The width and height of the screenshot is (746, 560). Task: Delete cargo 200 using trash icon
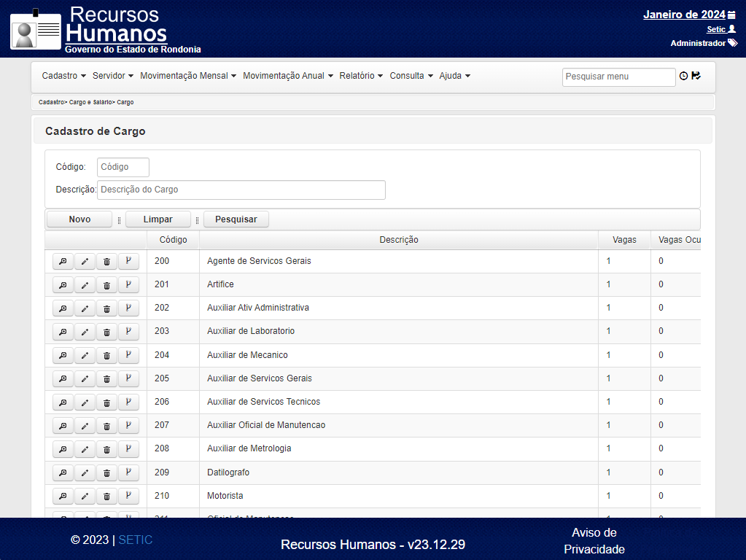click(106, 261)
